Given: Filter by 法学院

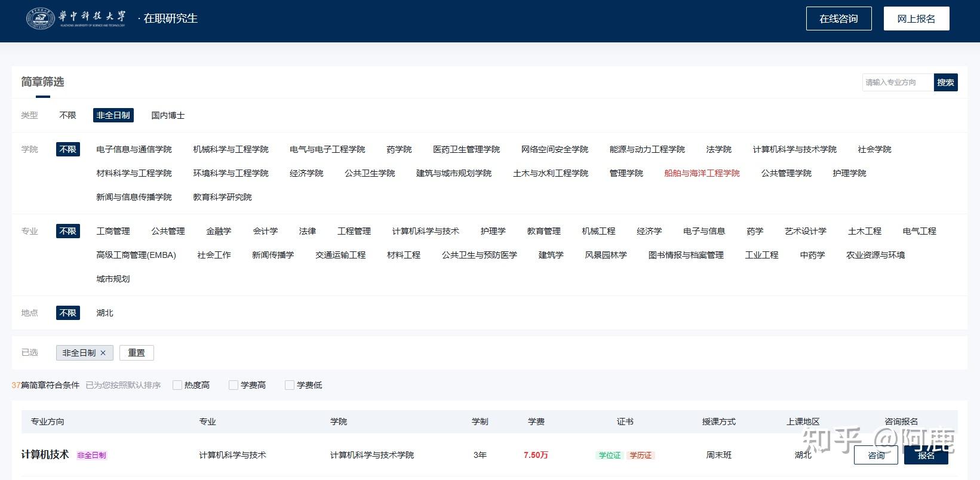Looking at the screenshot, I should pyautogui.click(x=719, y=149).
